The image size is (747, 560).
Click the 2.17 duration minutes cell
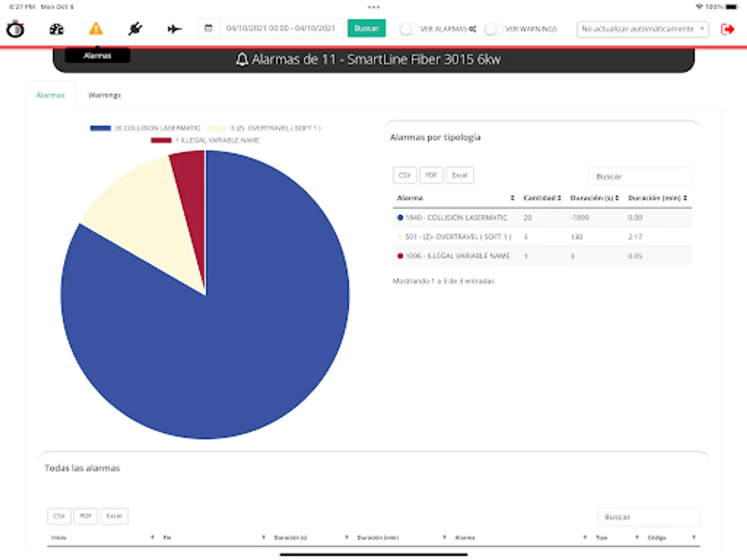click(x=635, y=237)
